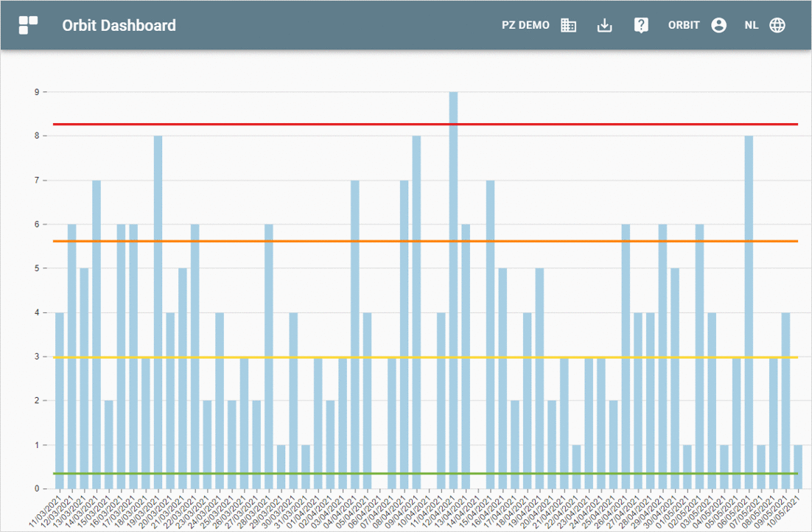Open the dashboard grid menu icon

pos(27,24)
